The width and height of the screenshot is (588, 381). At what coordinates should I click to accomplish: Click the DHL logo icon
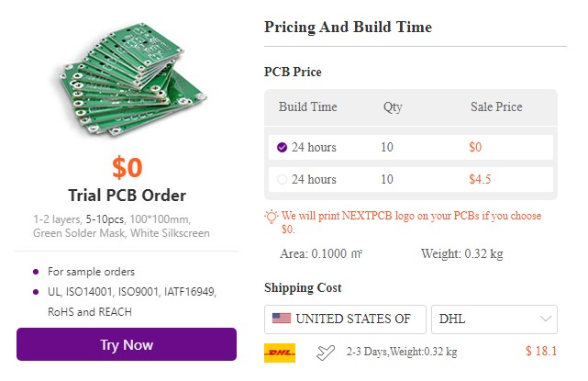point(279,352)
